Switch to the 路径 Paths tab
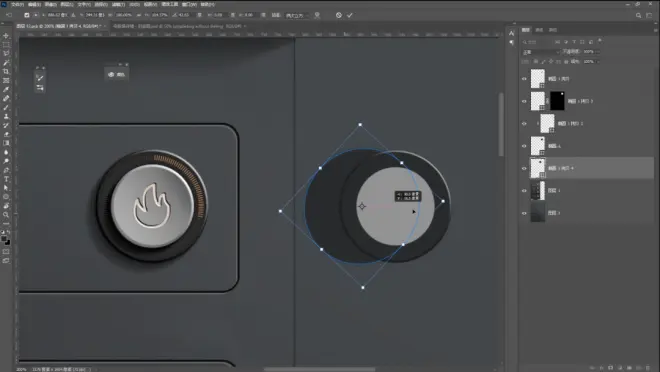This screenshot has width=660, height=372. click(553, 30)
